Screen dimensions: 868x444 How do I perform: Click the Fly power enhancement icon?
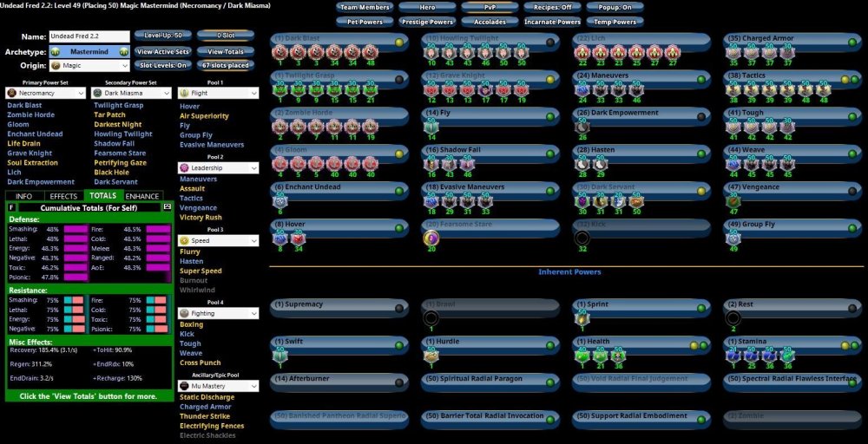[431, 127]
